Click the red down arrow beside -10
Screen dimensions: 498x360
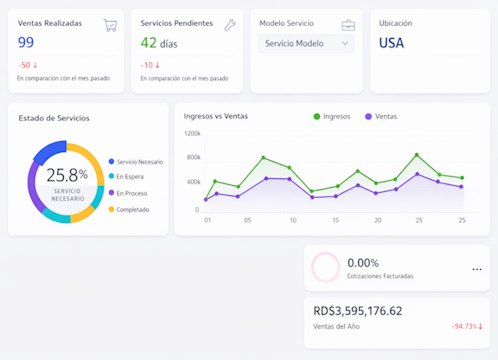(157, 65)
